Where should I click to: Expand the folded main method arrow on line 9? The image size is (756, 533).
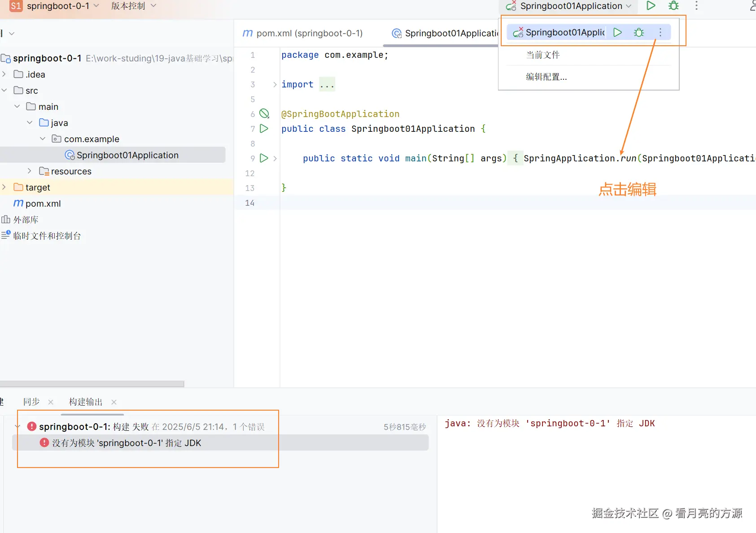click(x=275, y=158)
